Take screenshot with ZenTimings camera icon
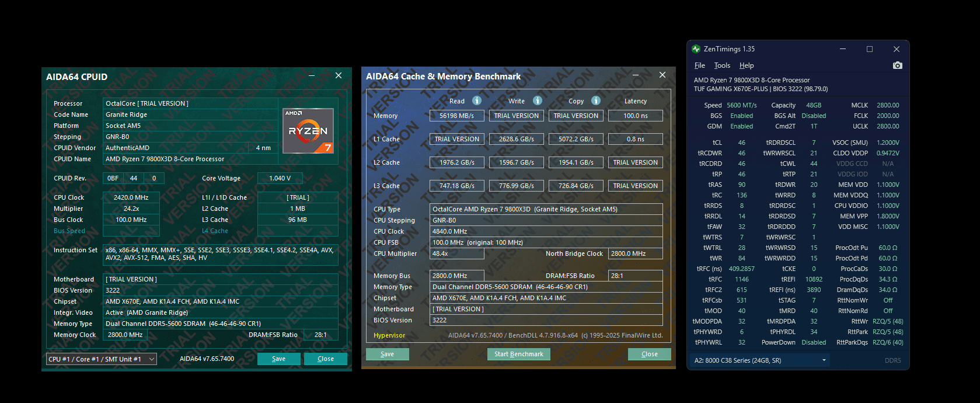Image resolution: width=980 pixels, height=403 pixels. tap(898, 65)
